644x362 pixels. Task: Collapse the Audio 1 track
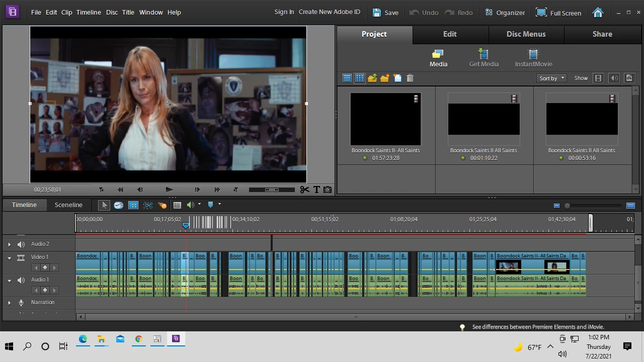coord(9,280)
